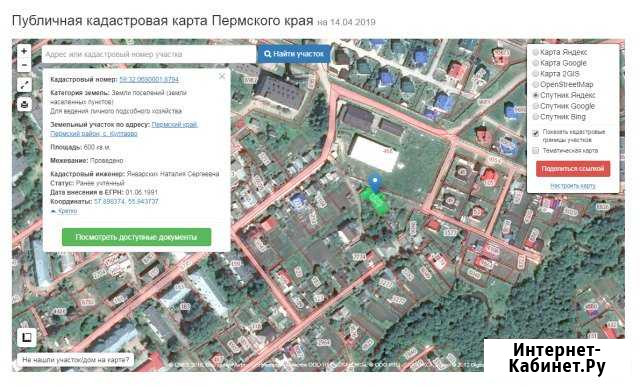Print the map using the printer icon
The height and width of the screenshot is (387, 640).
click(x=24, y=104)
